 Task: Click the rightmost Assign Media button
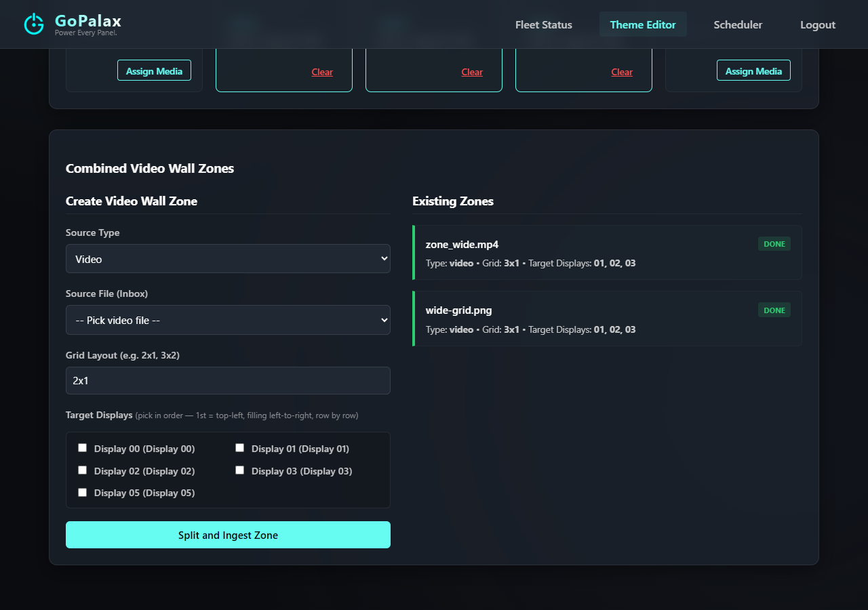point(753,70)
